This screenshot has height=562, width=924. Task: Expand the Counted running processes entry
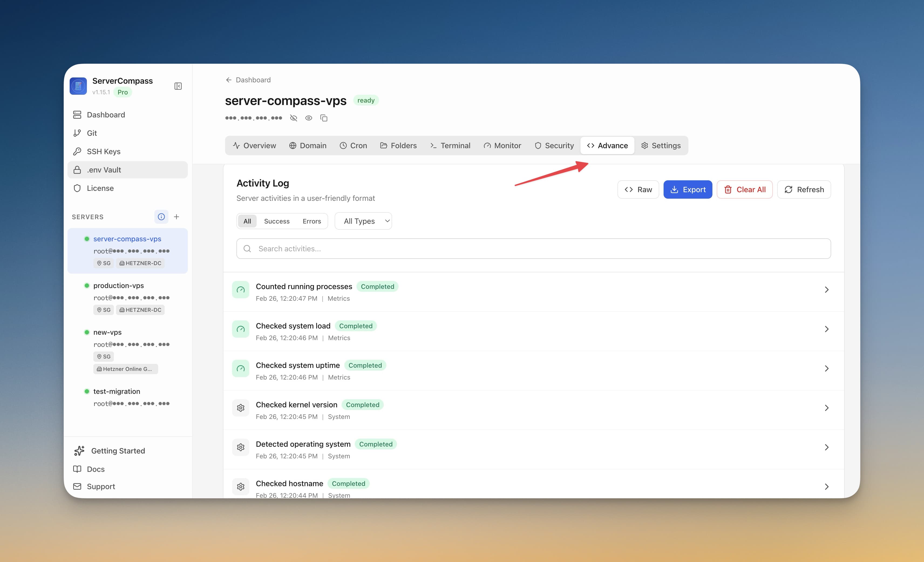coord(827,289)
